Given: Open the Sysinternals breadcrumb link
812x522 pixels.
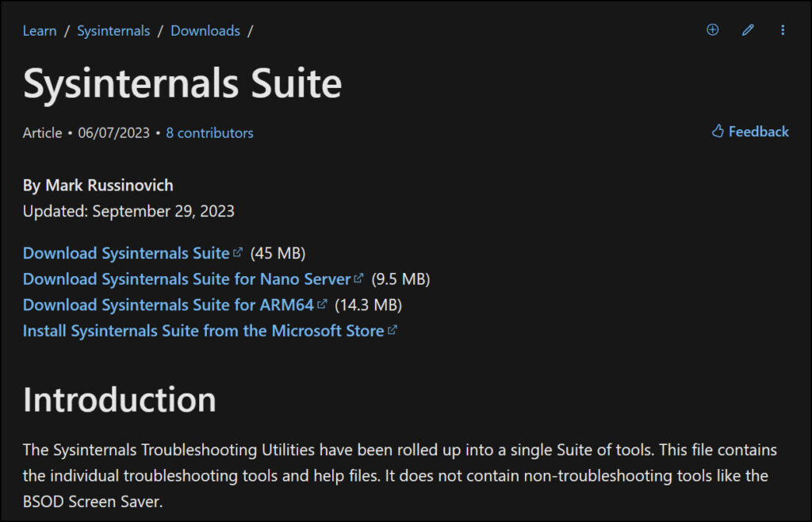Looking at the screenshot, I should click(113, 31).
